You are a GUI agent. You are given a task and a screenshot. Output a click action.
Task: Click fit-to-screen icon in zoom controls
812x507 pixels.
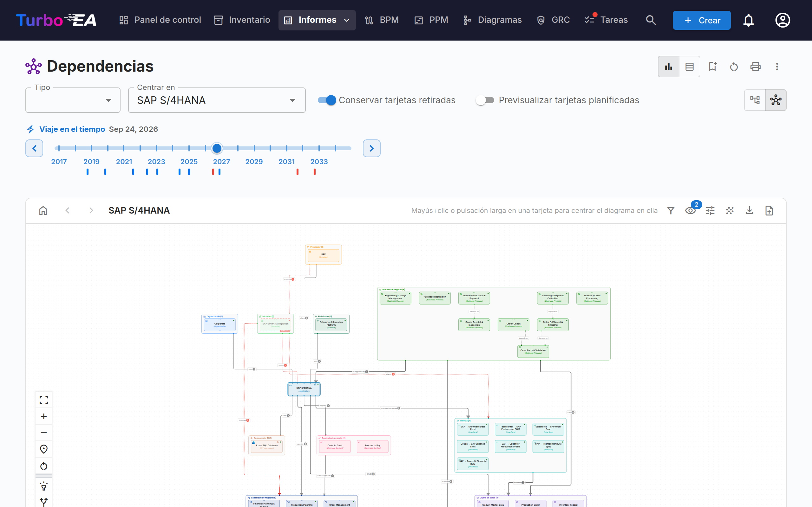tap(44, 400)
